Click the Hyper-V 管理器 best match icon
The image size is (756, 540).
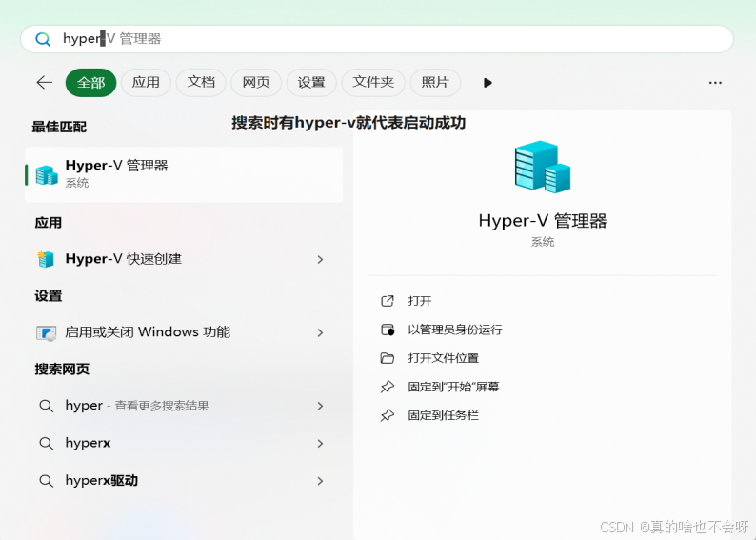(47, 175)
